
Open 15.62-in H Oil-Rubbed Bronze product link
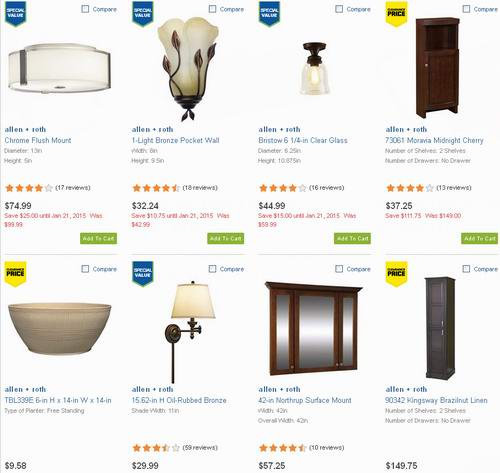point(179,400)
